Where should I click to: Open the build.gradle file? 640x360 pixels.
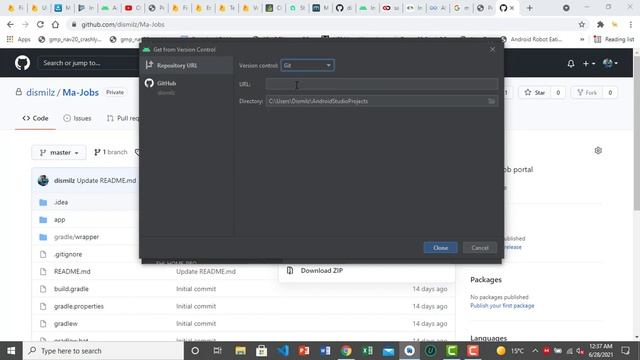pyautogui.click(x=71, y=289)
